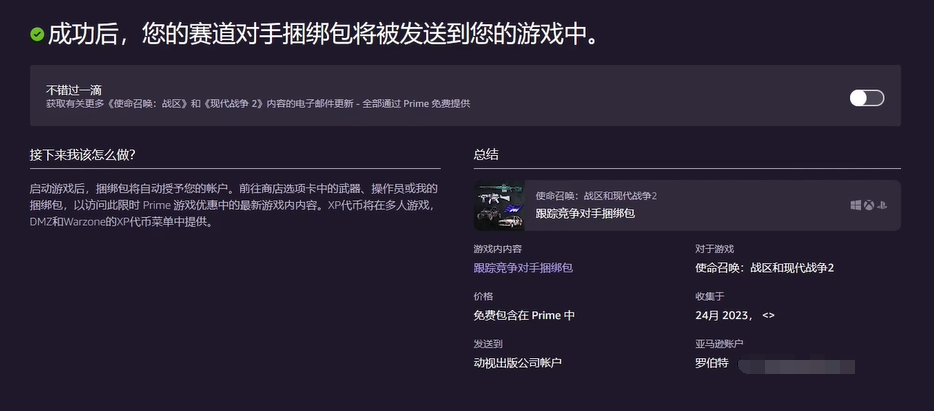The height and width of the screenshot is (411, 934).
Task: Click the 接下来我该怎么做? heading
Action: point(83,155)
